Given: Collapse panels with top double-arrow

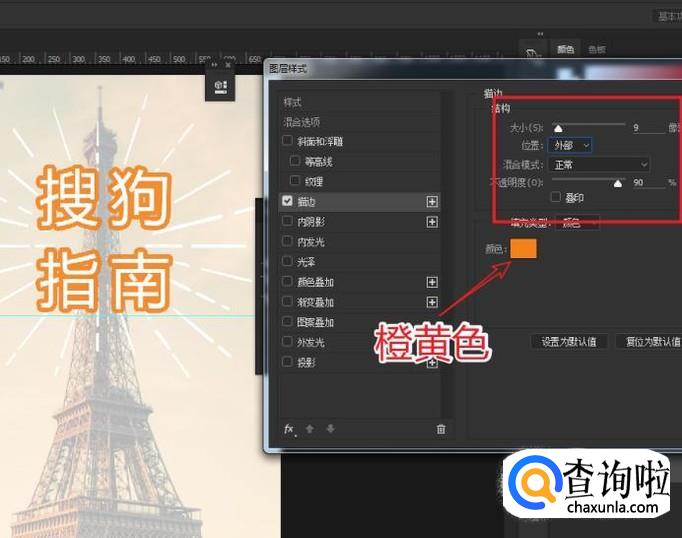Looking at the screenshot, I should 540,33.
